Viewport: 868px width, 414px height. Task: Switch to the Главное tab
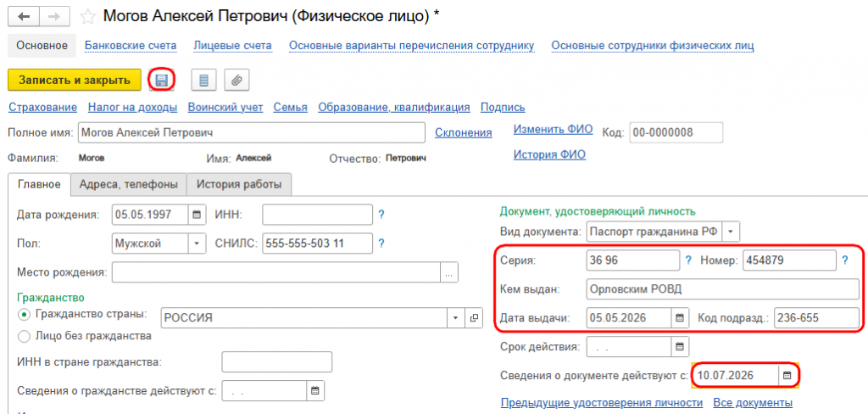coord(39,185)
